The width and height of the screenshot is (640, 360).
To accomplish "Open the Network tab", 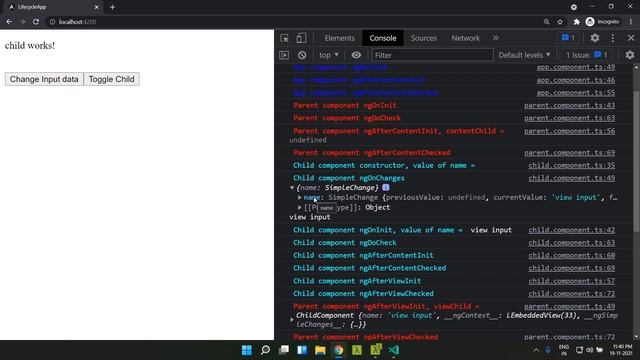I will 465,38.
